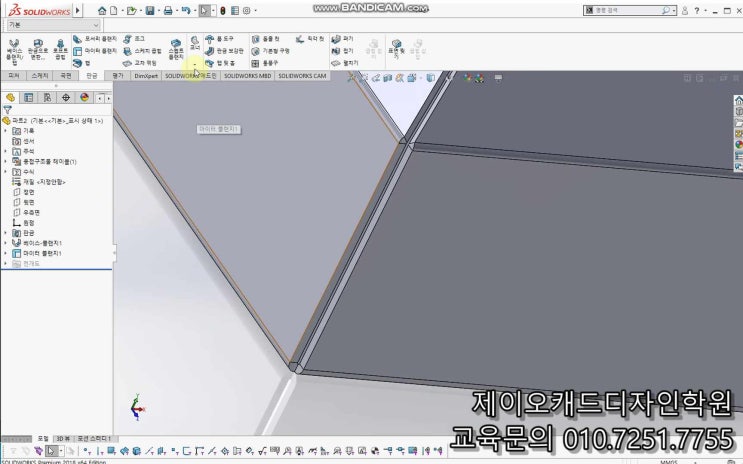Select the Cross-Break tool
The height and width of the screenshot is (464, 743).
[x=140, y=63]
